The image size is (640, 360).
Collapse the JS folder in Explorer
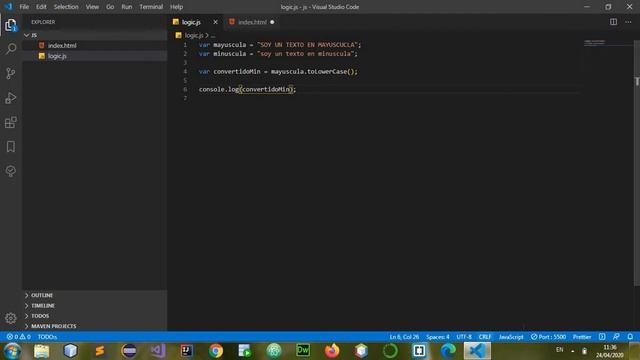pos(27,36)
